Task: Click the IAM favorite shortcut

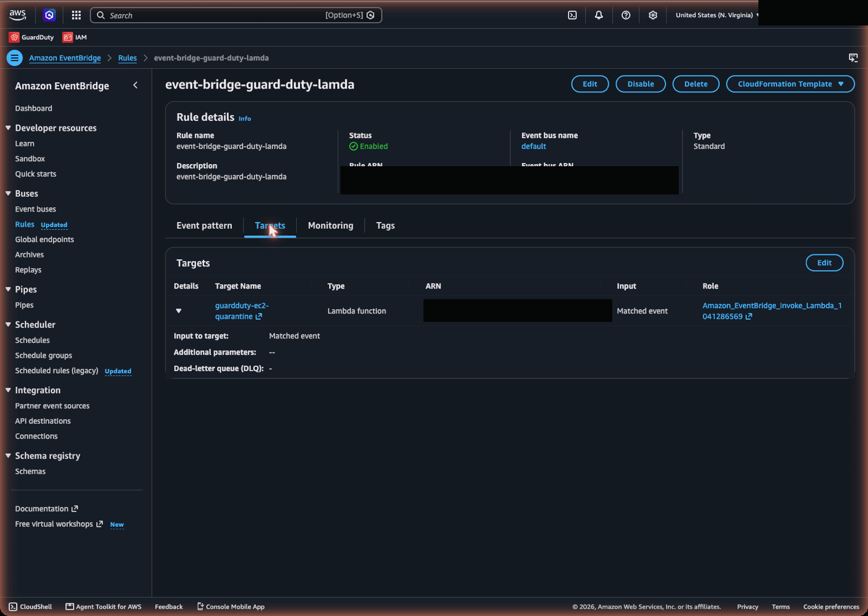Action: (75, 37)
